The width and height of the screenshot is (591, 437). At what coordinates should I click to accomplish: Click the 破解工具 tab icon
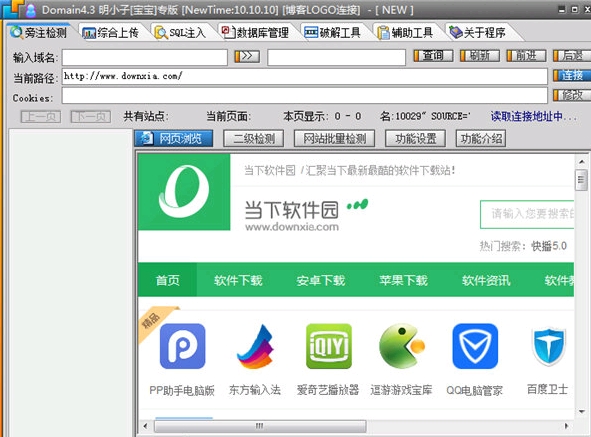[x=311, y=32]
